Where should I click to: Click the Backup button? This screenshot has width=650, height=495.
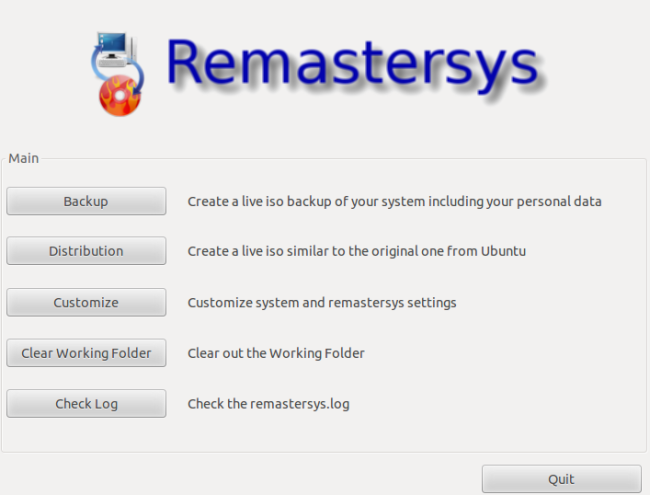86,201
